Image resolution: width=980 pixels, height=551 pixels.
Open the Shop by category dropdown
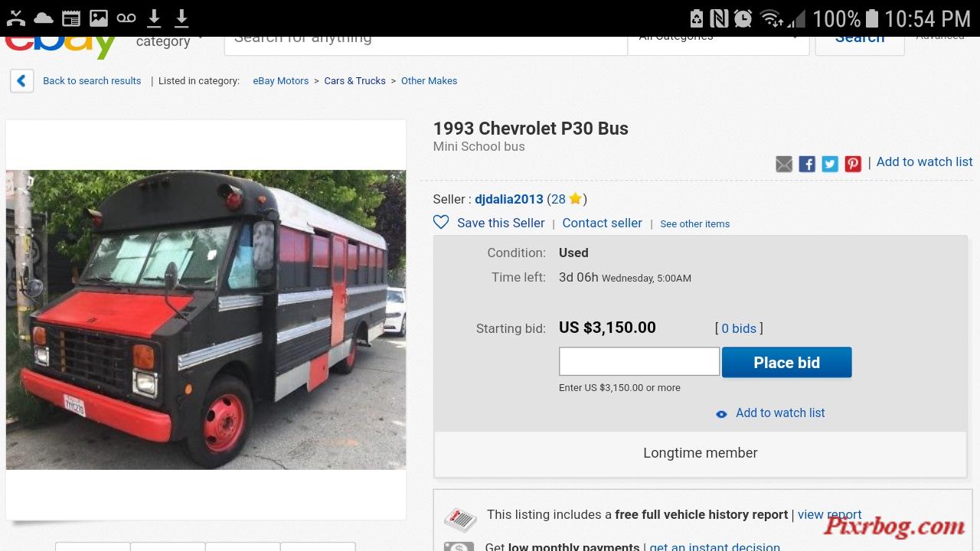click(x=168, y=41)
